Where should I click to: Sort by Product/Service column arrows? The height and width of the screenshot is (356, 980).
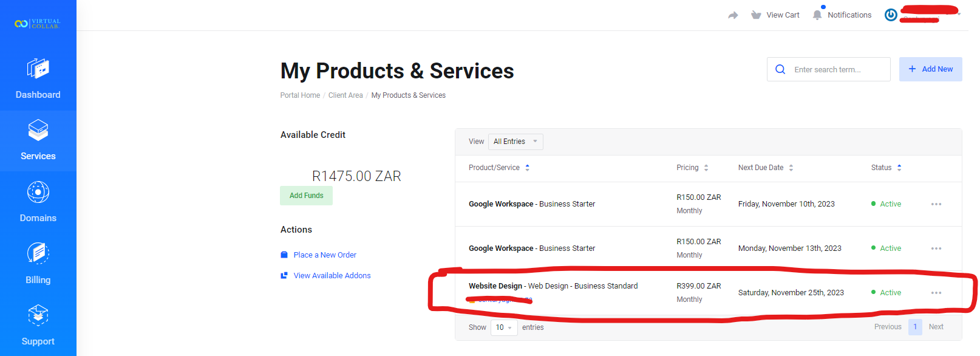527,168
